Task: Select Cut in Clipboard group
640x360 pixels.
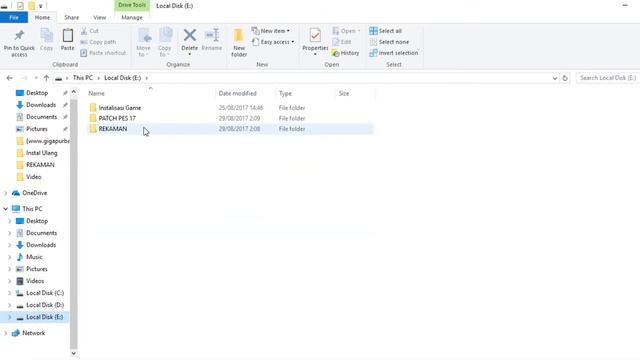Action: tap(90, 31)
